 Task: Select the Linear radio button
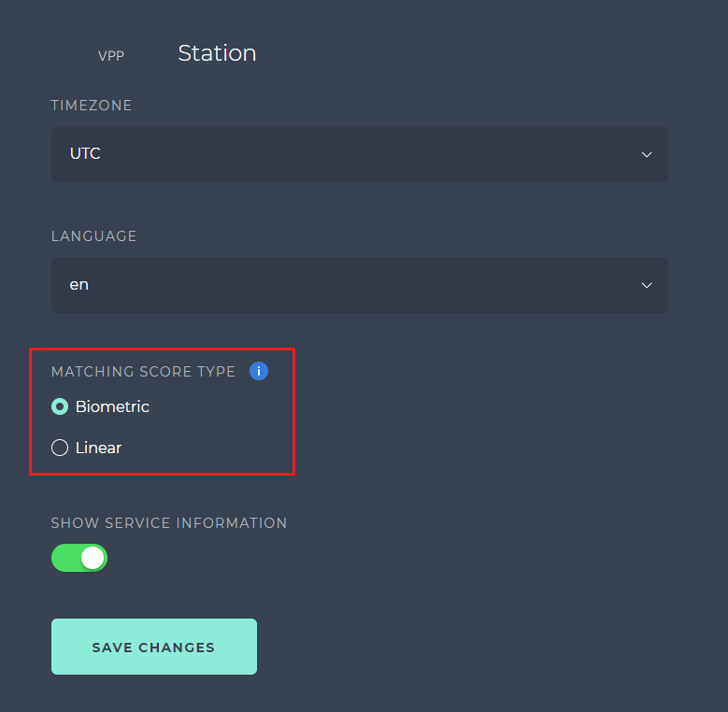coord(60,448)
